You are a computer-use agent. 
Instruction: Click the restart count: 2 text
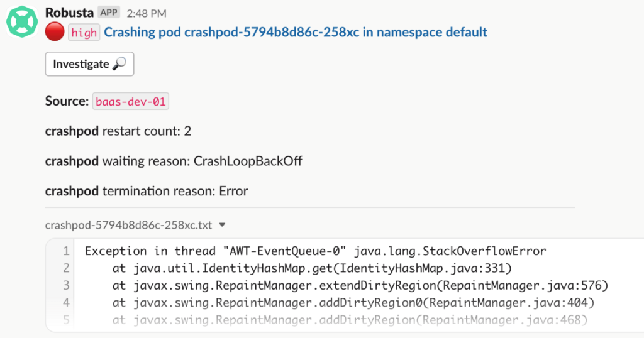point(147,131)
